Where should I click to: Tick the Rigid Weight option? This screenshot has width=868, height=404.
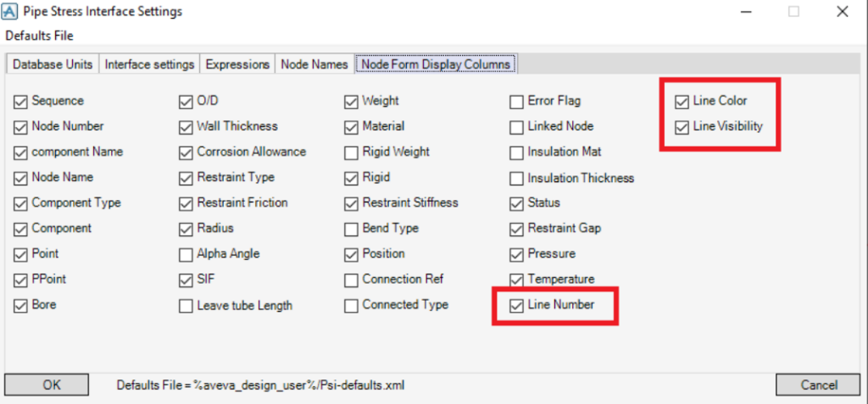pyautogui.click(x=352, y=152)
